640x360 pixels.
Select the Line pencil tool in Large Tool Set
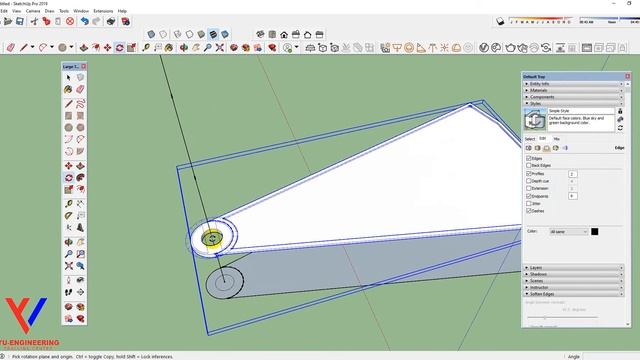[x=69, y=104]
